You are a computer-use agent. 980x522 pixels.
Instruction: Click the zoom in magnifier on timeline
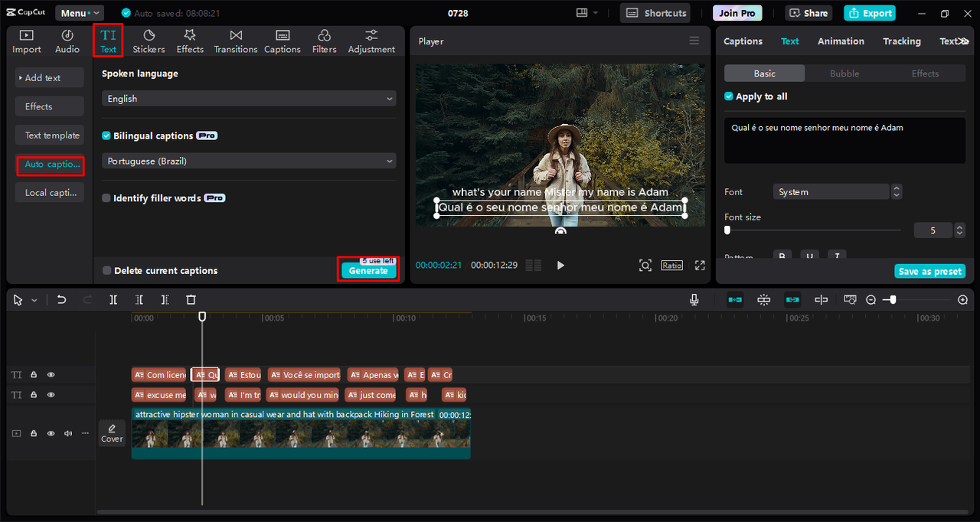[x=963, y=300]
